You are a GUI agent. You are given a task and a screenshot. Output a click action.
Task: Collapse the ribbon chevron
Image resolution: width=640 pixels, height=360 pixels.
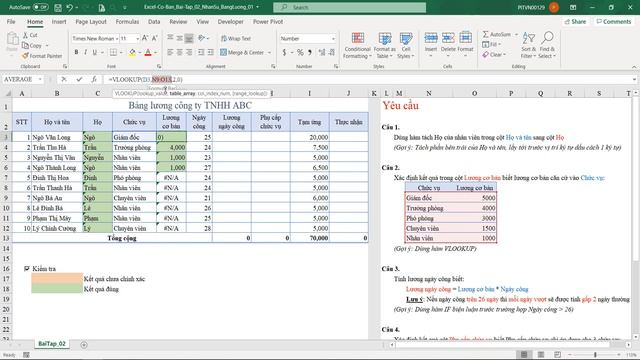(x=634, y=67)
